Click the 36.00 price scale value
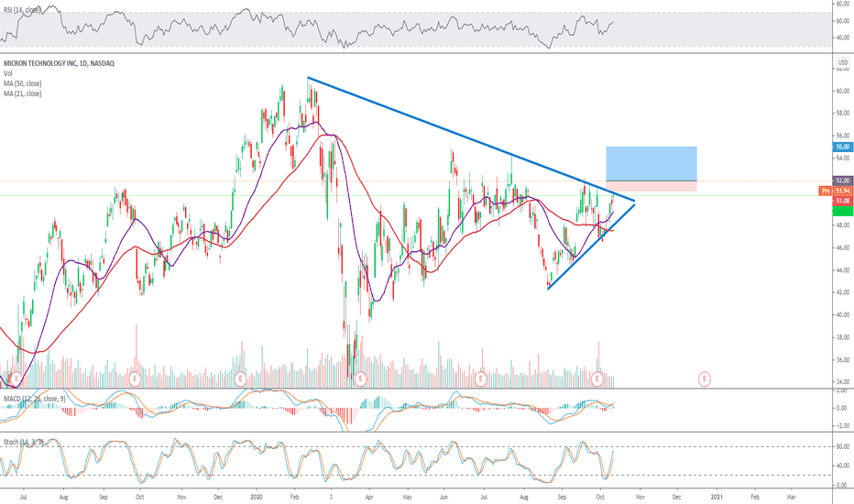854x504 pixels. (x=843, y=359)
